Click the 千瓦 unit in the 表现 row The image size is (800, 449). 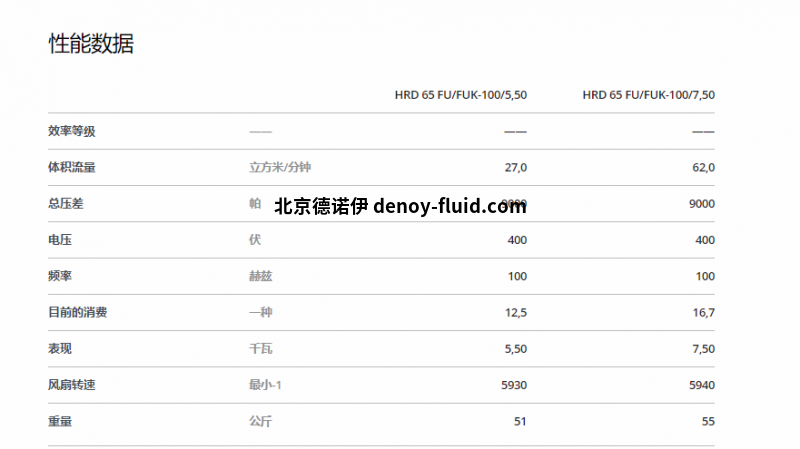pyautogui.click(x=260, y=349)
